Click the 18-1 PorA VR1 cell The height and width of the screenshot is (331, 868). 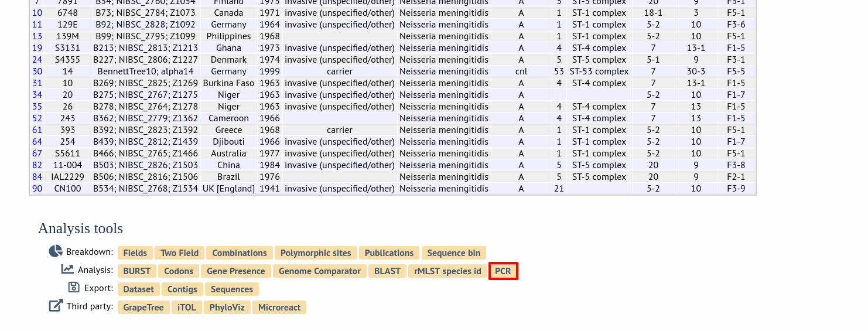[653, 13]
